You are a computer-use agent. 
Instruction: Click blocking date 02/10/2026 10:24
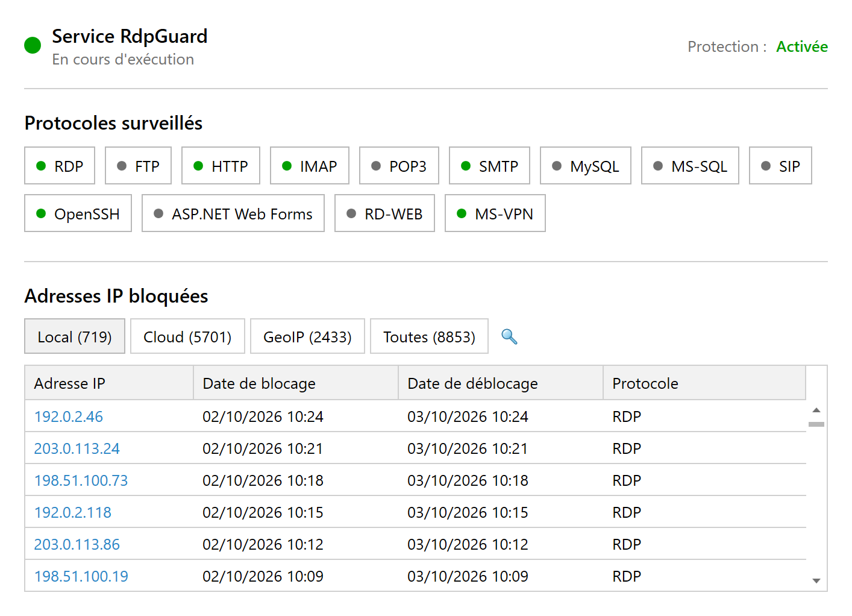263,416
